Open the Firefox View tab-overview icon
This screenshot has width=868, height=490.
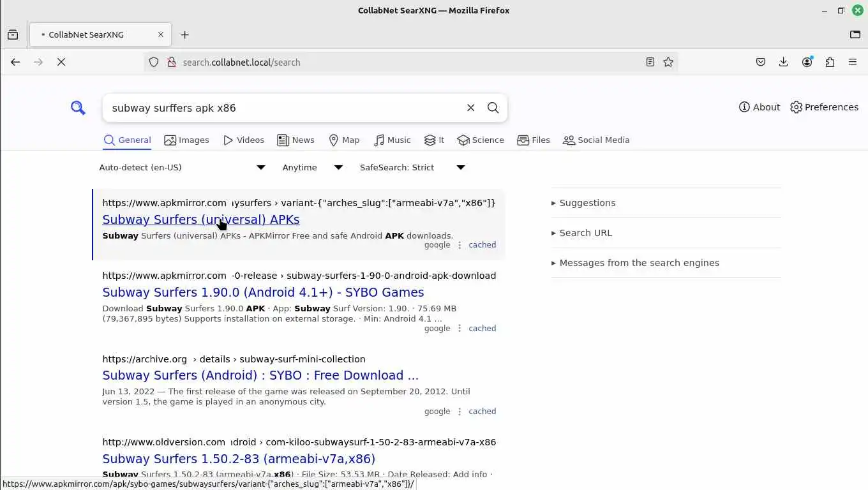[13, 34]
